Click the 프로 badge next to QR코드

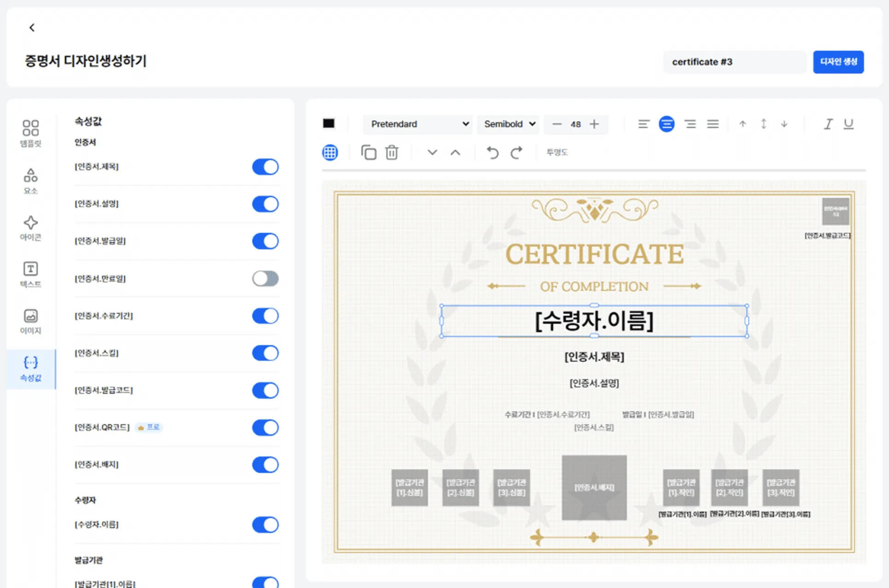coord(149,427)
